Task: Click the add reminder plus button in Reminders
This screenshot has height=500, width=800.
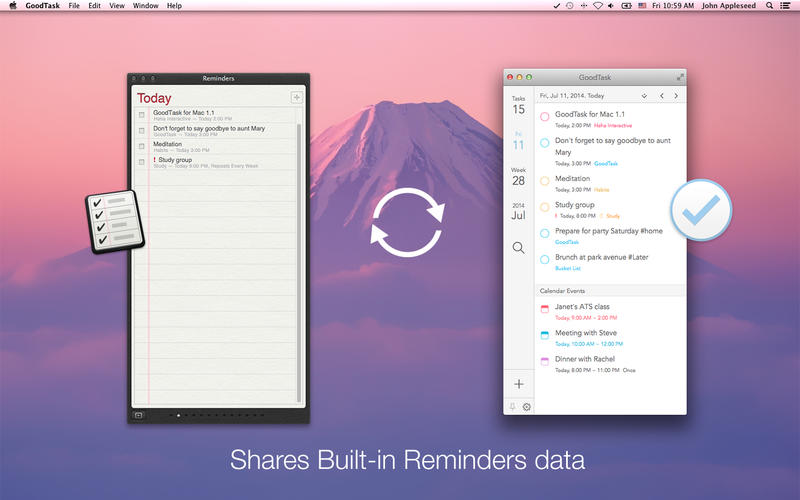Action: tap(296, 97)
